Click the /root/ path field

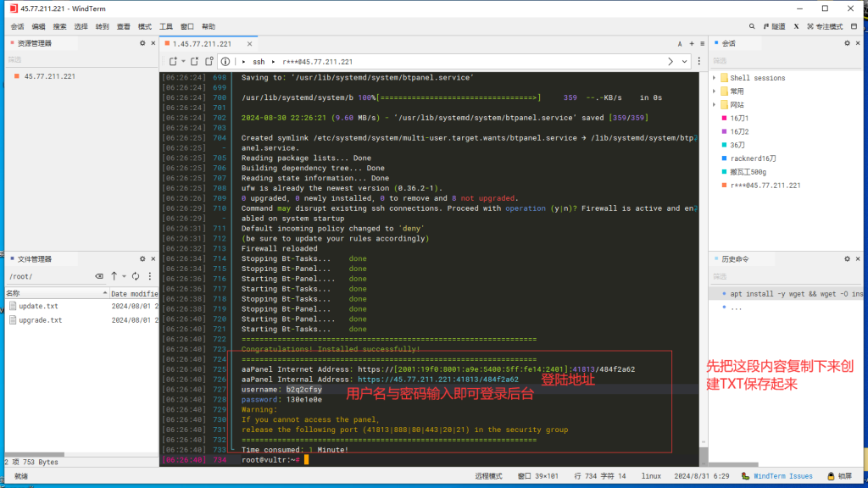[x=49, y=276]
